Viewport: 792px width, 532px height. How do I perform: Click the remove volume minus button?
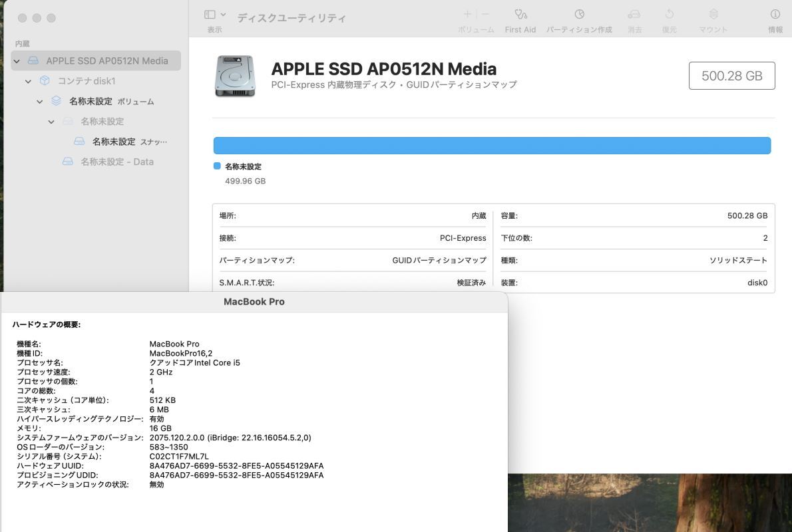(x=485, y=15)
